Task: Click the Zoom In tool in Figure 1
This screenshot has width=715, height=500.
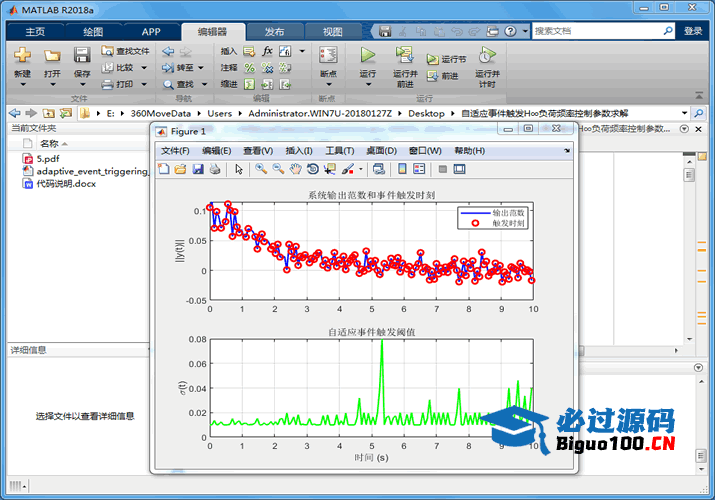Action: tap(261, 169)
